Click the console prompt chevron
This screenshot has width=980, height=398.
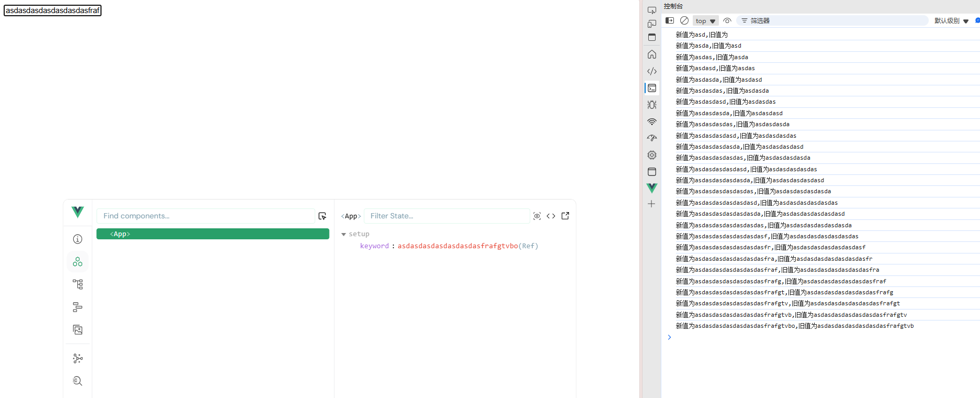(669, 337)
